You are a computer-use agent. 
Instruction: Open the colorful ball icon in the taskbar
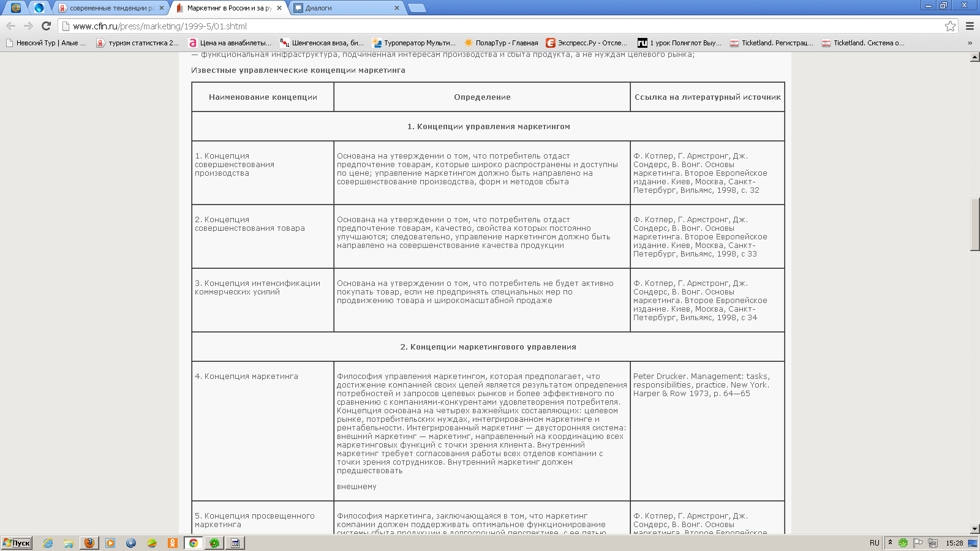pos(152,543)
